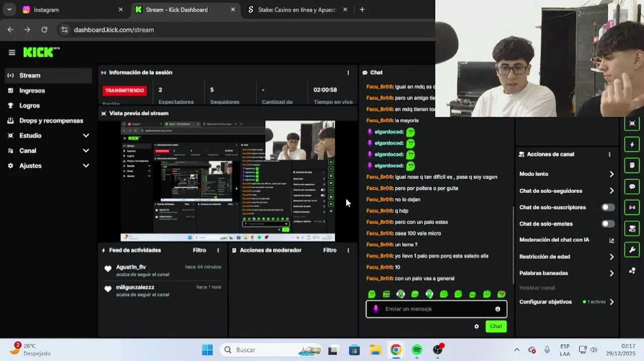Open the browser tab search dropdown
The image size is (644, 361).
tap(9, 10)
